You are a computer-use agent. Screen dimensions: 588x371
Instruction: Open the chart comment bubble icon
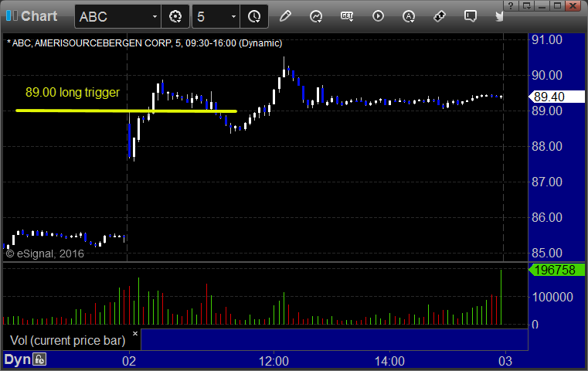(471, 16)
